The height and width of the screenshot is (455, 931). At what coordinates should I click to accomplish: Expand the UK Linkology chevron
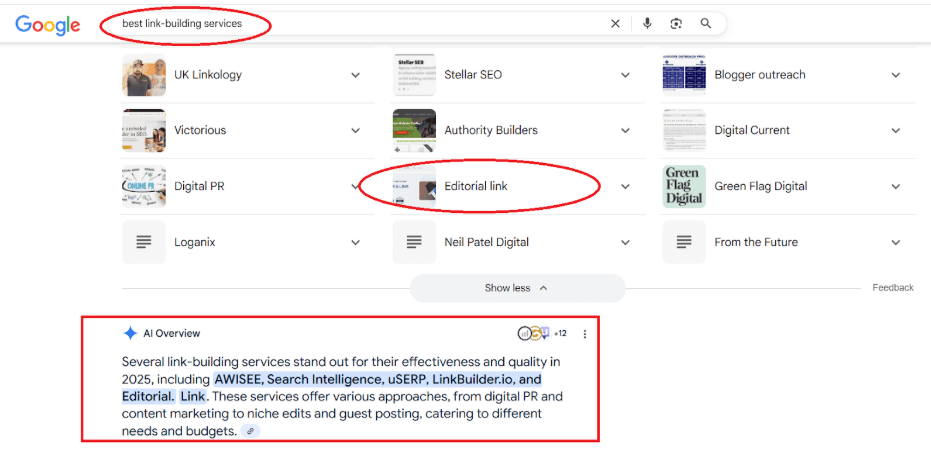355,75
